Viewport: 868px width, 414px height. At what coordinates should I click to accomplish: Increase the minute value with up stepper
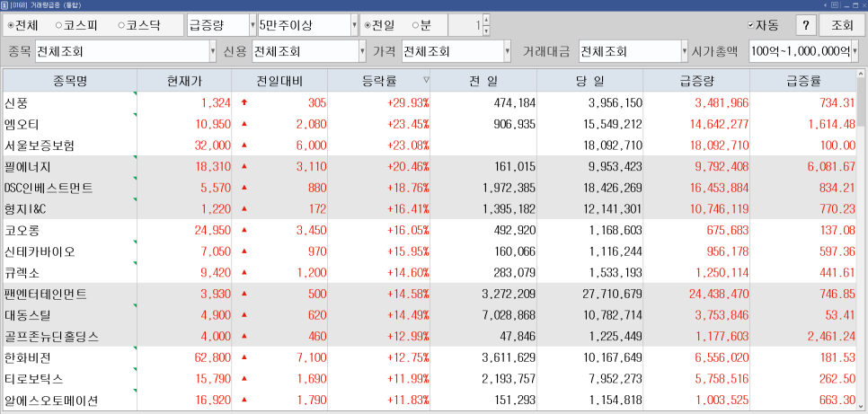point(486,20)
